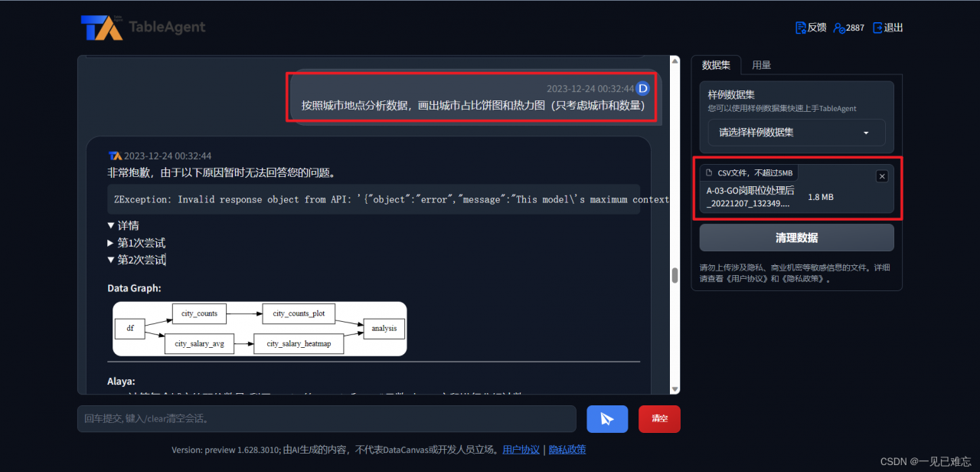Click the blue D user avatar
Screen dimensions: 980x472
point(642,88)
